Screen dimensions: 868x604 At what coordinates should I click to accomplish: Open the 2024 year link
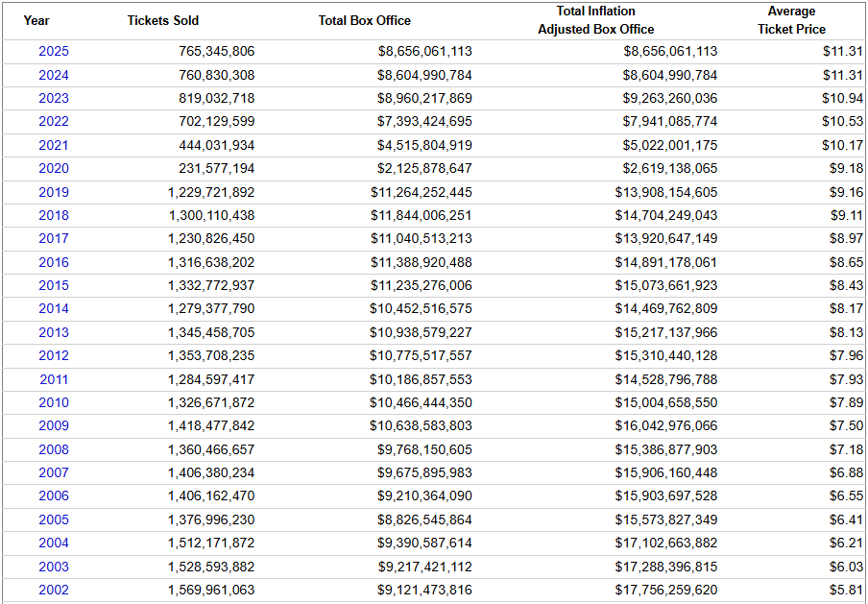54,75
